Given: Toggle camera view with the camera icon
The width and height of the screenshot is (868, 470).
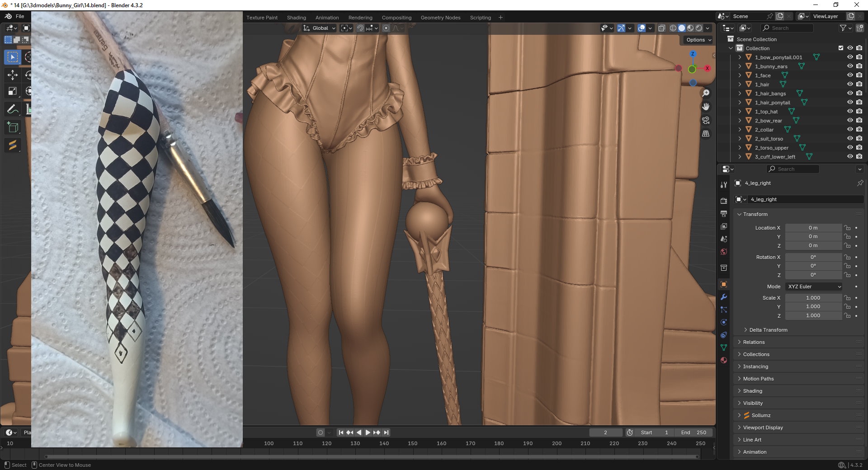Looking at the screenshot, I should [x=706, y=120].
